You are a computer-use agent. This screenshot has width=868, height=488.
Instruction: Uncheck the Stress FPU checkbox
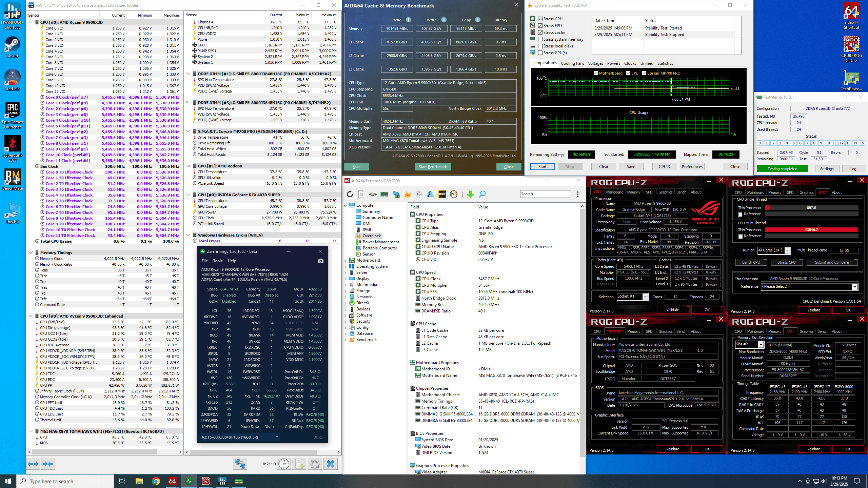click(x=540, y=26)
